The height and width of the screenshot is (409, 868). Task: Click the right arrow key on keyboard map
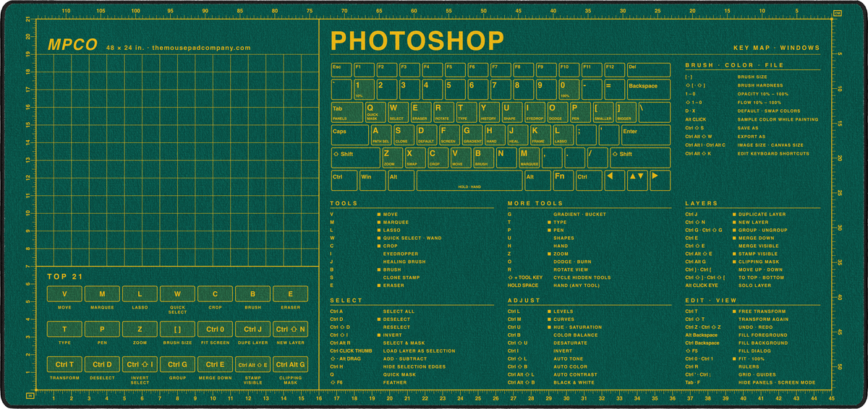[x=659, y=180]
